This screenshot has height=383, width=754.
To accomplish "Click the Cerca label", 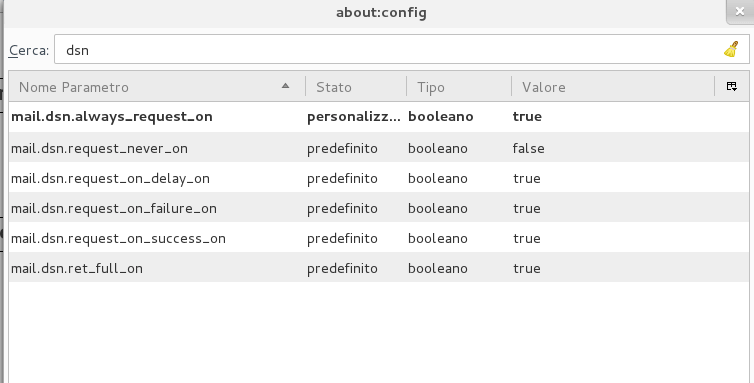I will tap(29, 50).
